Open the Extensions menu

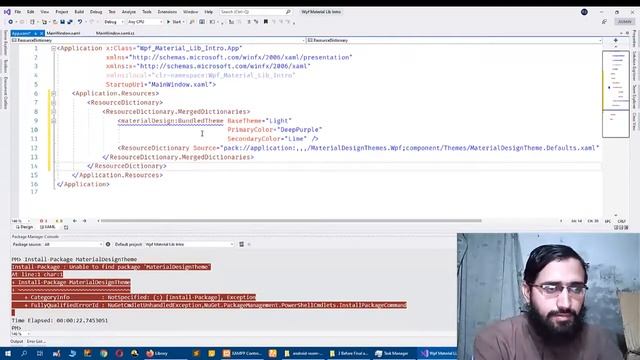(x=167, y=12)
